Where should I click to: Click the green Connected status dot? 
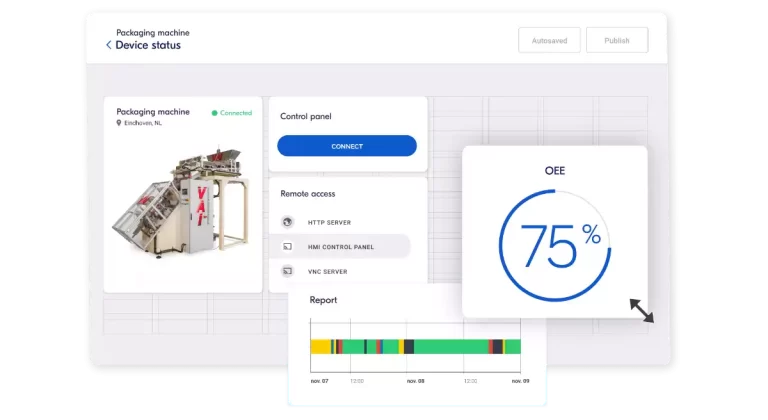(x=214, y=113)
